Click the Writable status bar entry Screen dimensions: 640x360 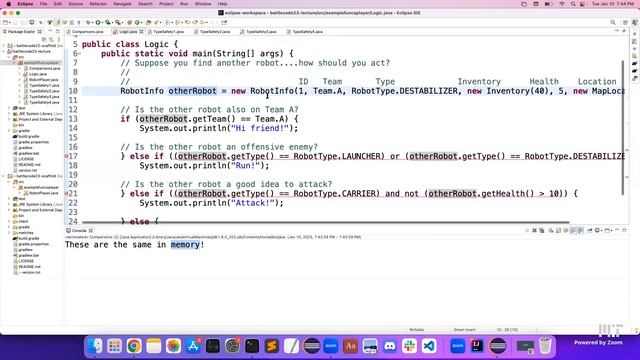416,330
